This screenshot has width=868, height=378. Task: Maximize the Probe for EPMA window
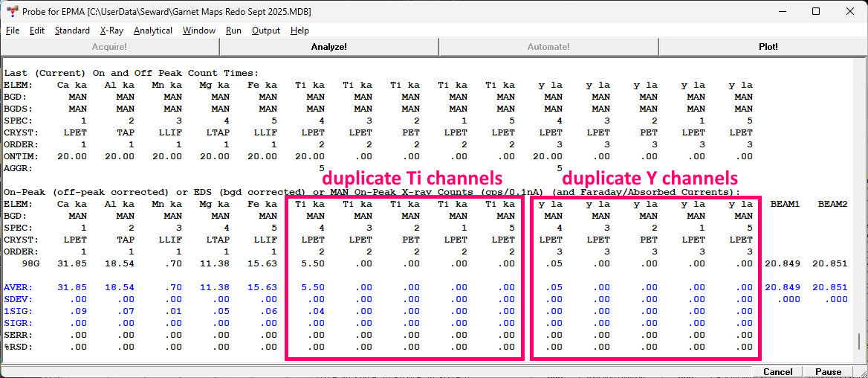[x=815, y=12]
